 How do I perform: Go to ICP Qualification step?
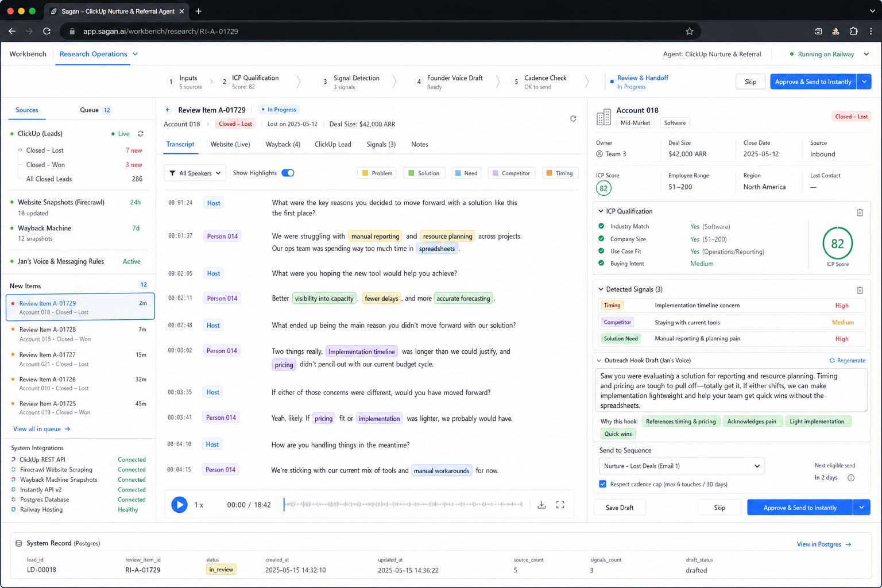[250, 82]
